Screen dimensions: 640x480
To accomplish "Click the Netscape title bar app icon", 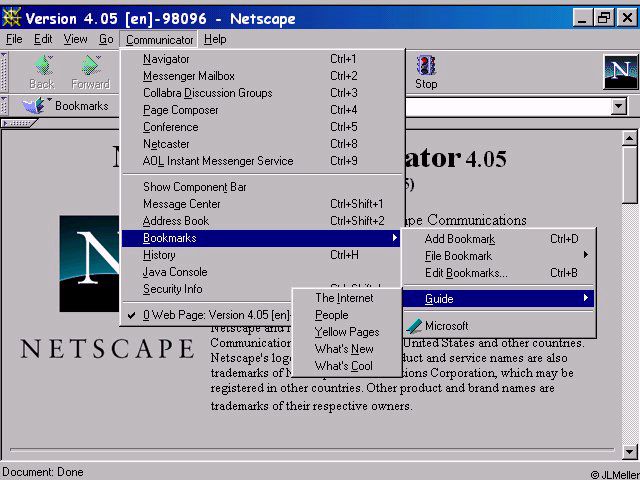I will [x=12, y=17].
